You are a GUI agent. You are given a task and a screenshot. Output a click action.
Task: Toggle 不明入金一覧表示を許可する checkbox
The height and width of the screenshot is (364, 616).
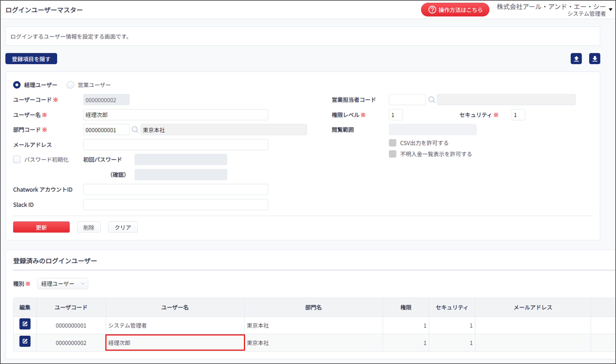[x=393, y=154]
